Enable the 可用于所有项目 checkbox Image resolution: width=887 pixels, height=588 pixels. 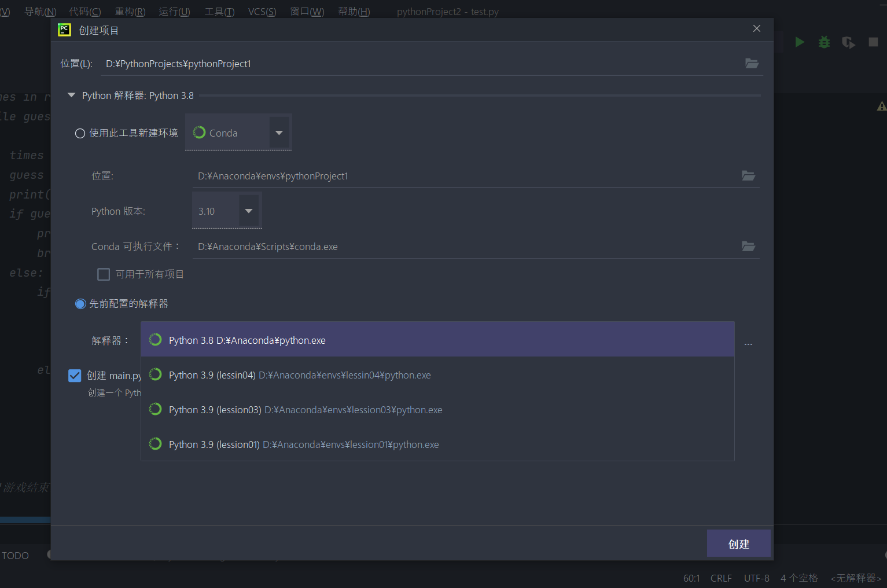(104, 274)
